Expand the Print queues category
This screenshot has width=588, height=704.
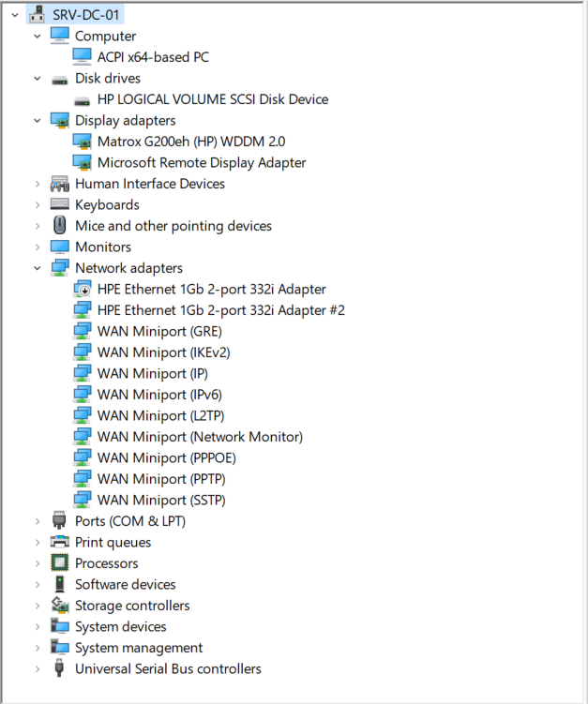click(38, 543)
